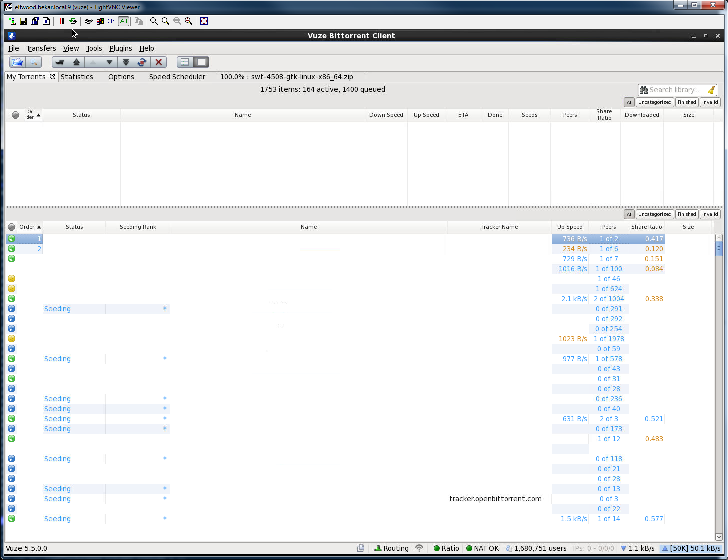Click the 1 of 1978 peers cell

609,339
